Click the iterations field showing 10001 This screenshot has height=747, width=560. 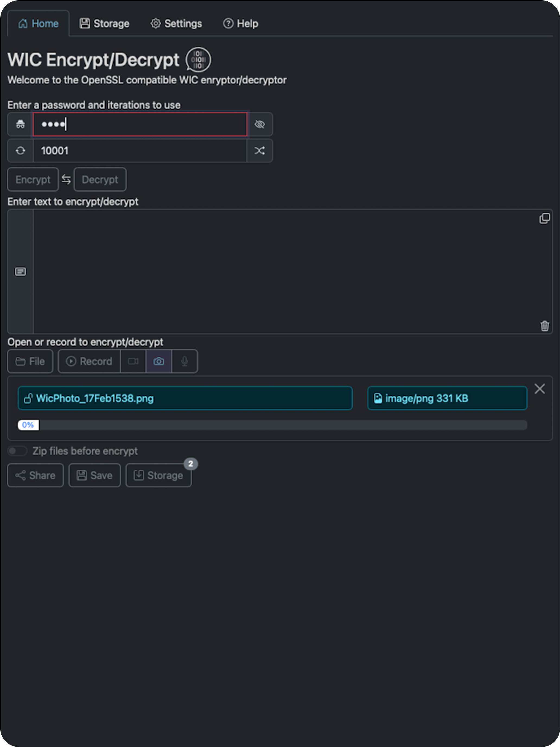click(140, 151)
